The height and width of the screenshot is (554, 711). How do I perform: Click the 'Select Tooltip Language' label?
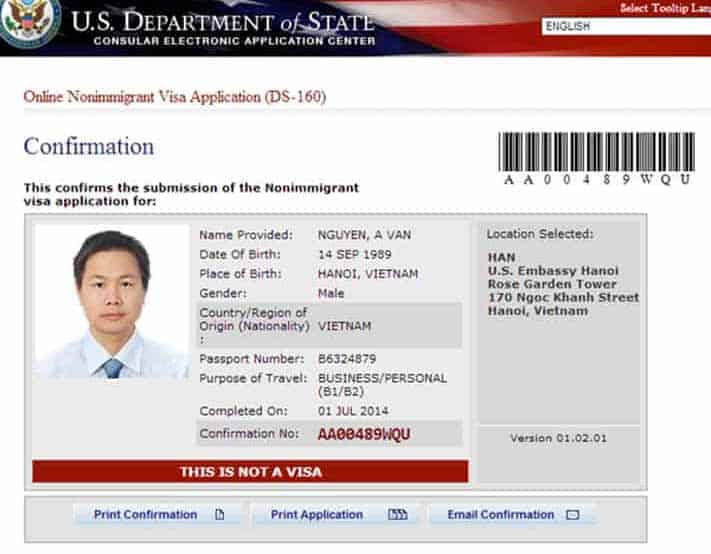click(x=665, y=8)
